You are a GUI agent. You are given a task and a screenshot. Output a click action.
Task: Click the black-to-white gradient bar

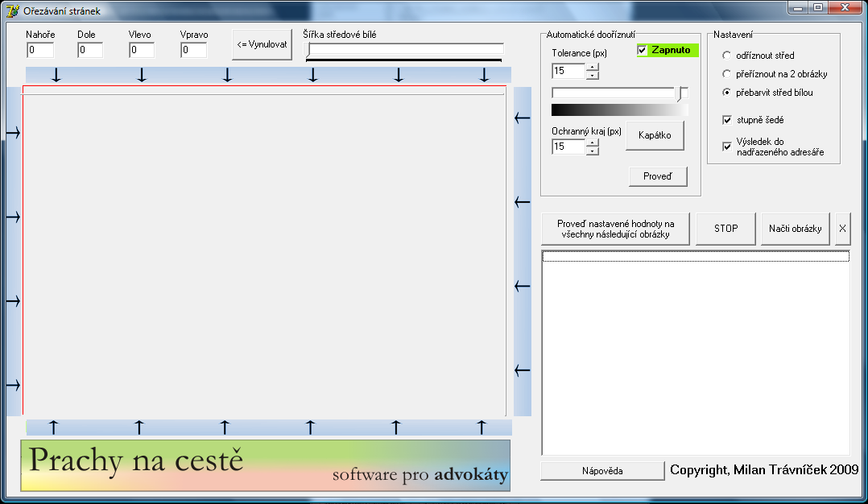tap(619, 110)
